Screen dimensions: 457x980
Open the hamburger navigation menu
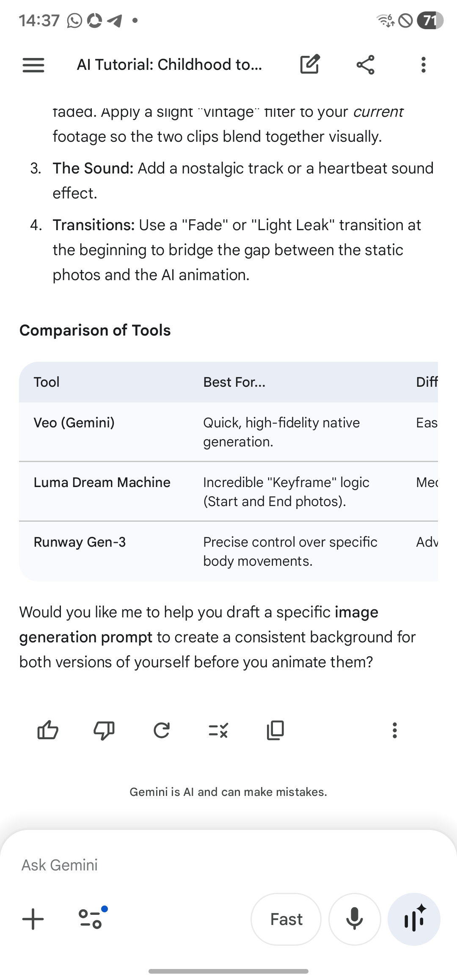33,65
